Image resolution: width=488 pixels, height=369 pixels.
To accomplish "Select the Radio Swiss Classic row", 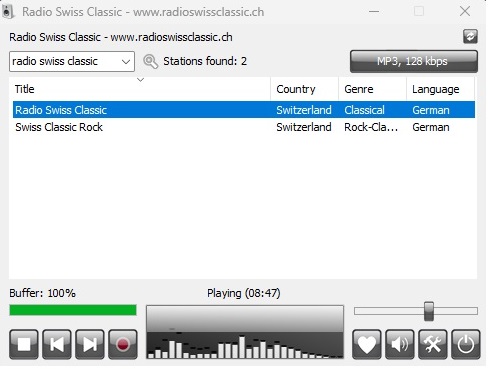I will (244, 110).
